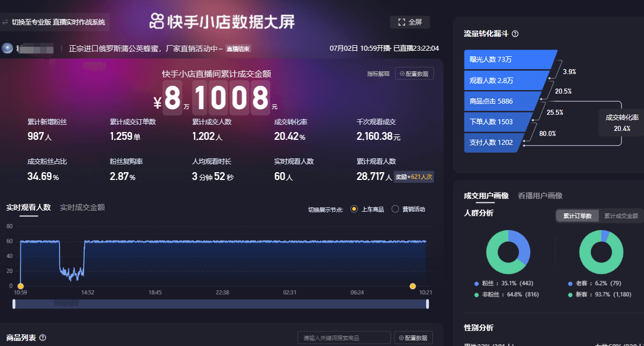Click the fullscreen expand icon beside 全屏
644x346 pixels.
pos(402,22)
